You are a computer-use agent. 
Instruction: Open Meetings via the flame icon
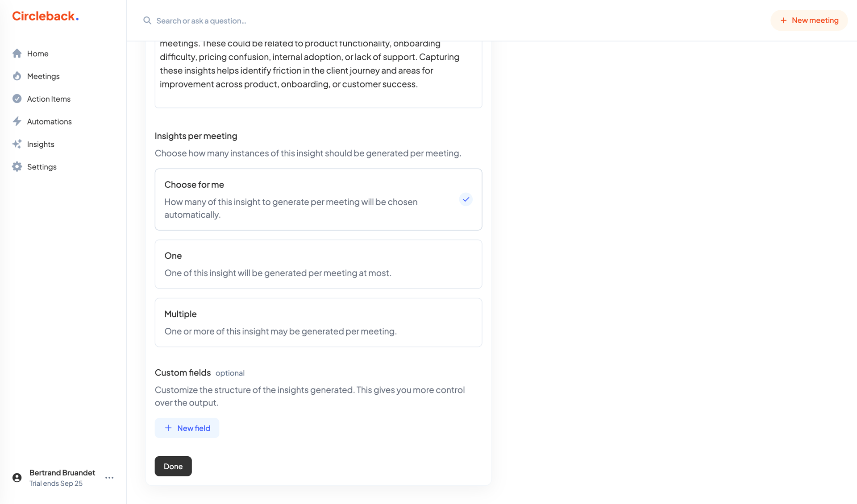click(x=17, y=76)
